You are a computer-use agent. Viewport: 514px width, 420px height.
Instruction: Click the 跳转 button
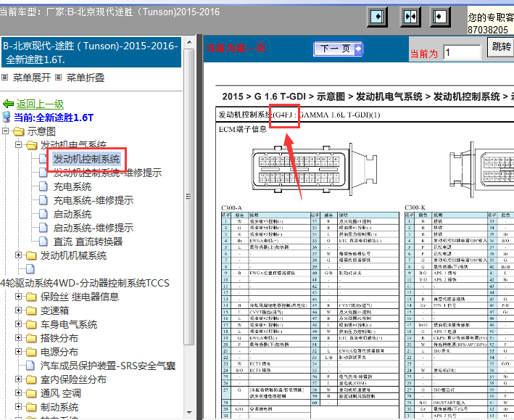tap(501, 47)
